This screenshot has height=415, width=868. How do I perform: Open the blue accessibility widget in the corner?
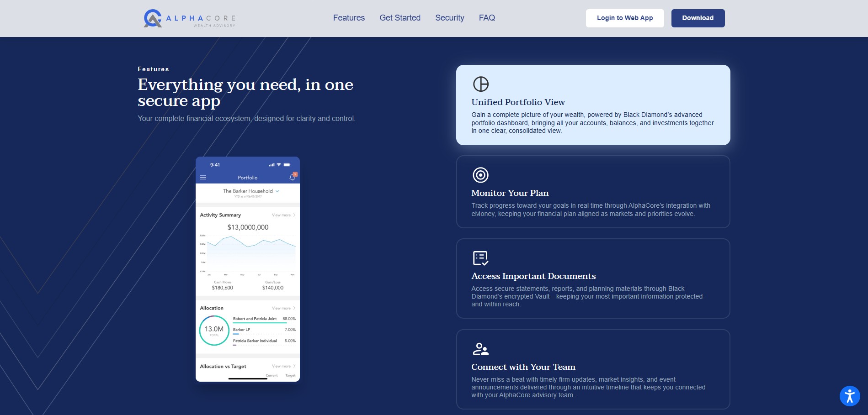click(849, 396)
